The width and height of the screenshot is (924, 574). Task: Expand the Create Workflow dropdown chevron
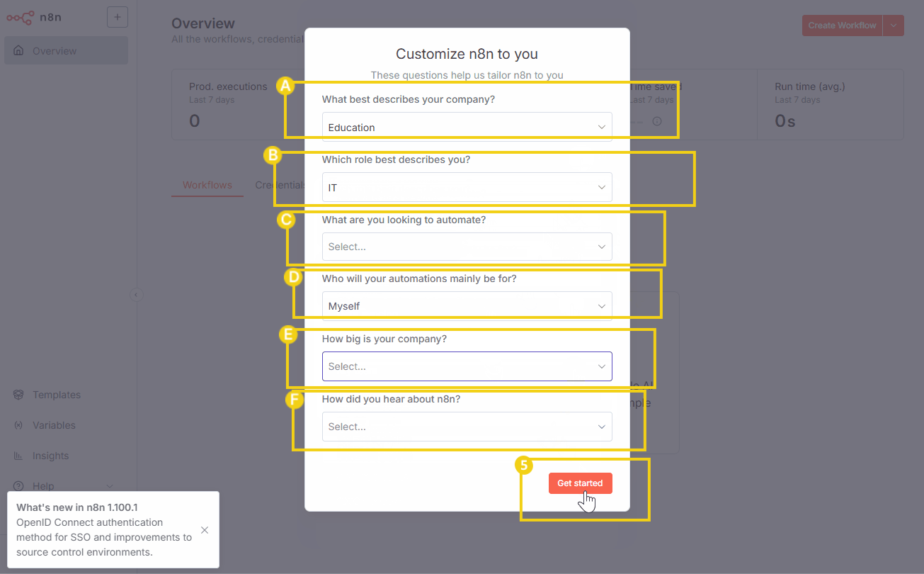tap(894, 25)
